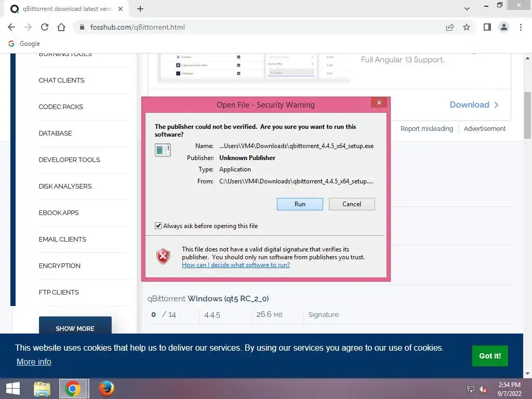Click the SHOW MORE button in sidebar
The image size is (532, 399).
(x=75, y=326)
